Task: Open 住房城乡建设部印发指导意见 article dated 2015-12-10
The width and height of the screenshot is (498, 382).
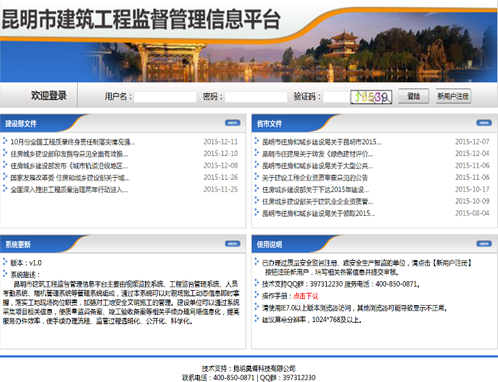Action: pos(69,154)
